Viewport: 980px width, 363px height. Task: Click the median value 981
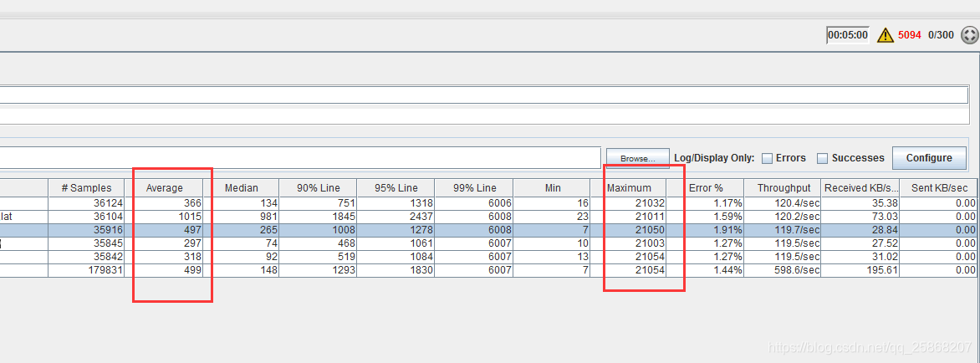point(242,216)
